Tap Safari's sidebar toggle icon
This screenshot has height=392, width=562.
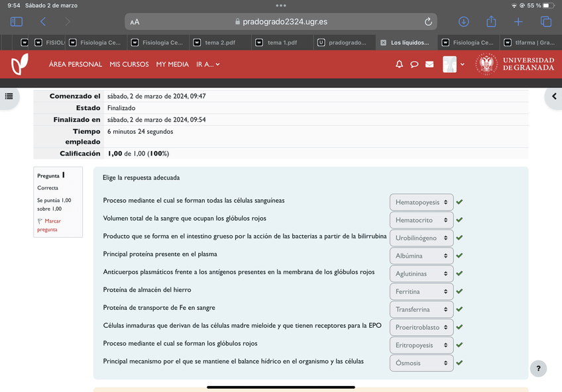(x=17, y=22)
